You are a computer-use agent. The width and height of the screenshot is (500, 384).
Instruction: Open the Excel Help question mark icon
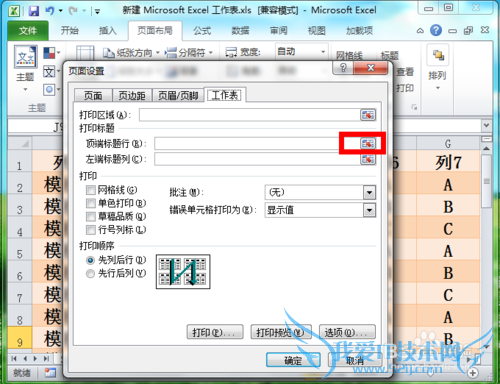436,30
